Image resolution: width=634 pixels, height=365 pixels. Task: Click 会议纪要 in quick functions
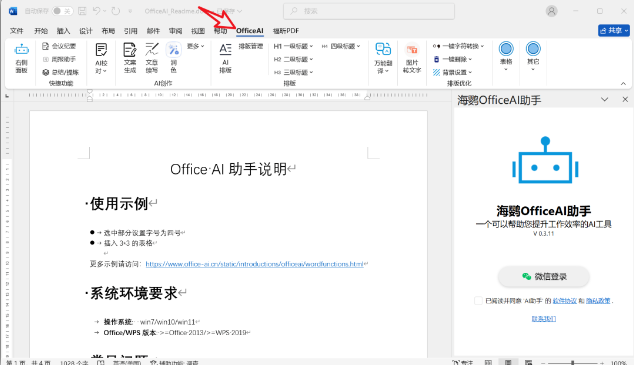click(x=59, y=46)
